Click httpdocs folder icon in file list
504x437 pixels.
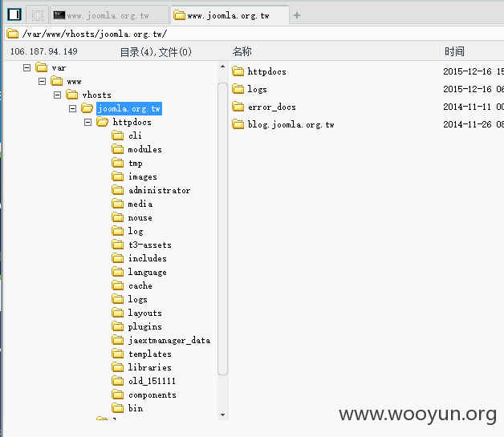238,71
